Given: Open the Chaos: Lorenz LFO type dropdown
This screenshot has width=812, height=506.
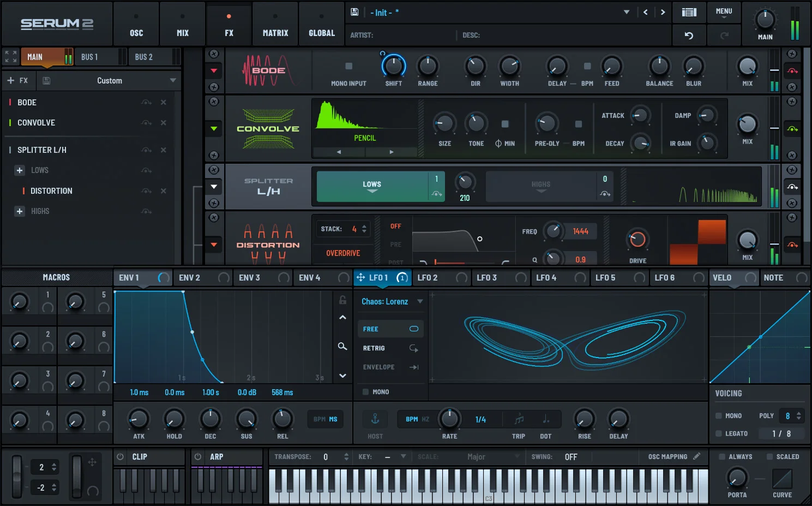Looking at the screenshot, I should (420, 301).
